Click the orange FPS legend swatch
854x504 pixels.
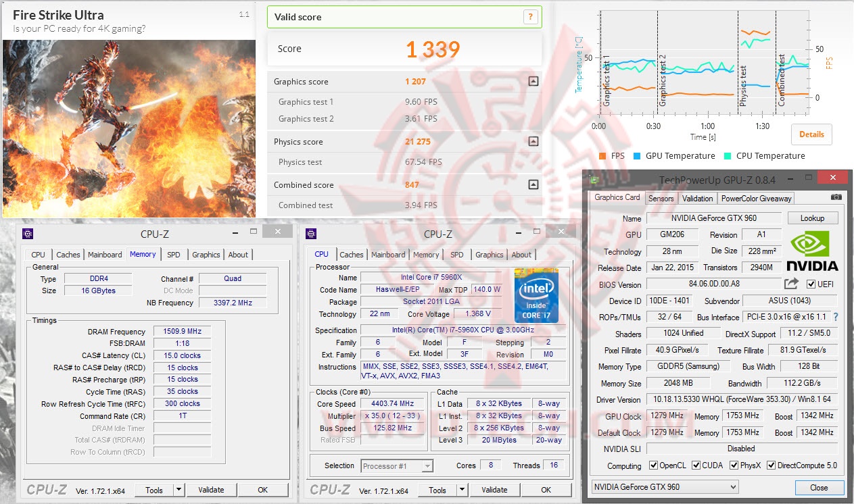point(602,156)
